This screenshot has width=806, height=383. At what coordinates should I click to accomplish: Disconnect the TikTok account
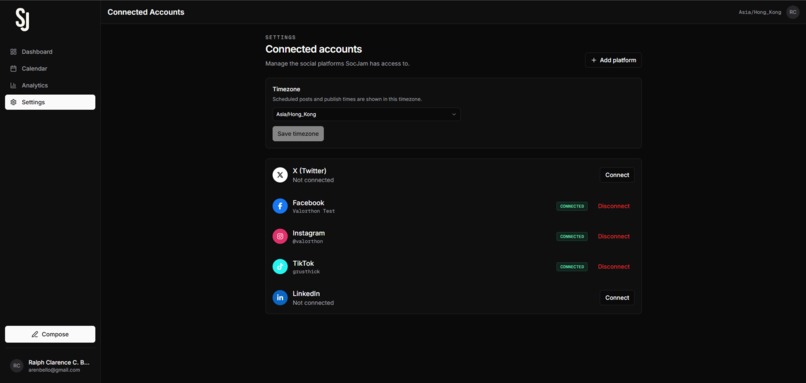[613, 267]
